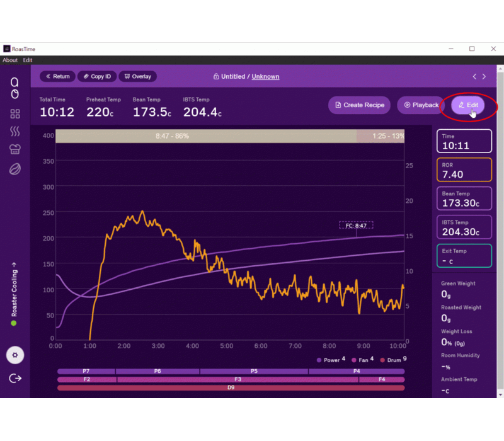Open the recipes chef hat icon

(14, 149)
